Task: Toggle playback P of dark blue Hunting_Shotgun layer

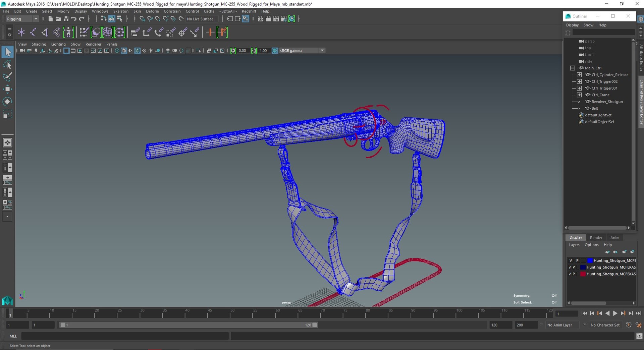Action: [x=574, y=267]
